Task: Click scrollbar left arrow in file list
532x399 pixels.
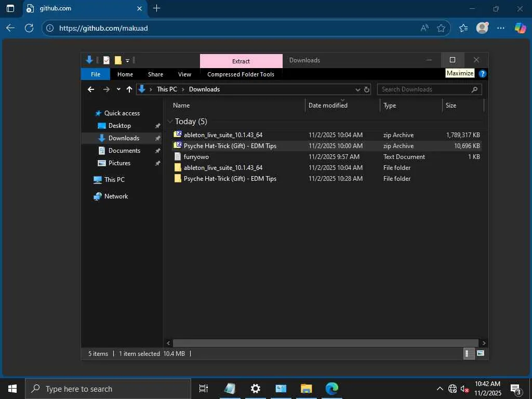Action: pyautogui.click(x=168, y=343)
